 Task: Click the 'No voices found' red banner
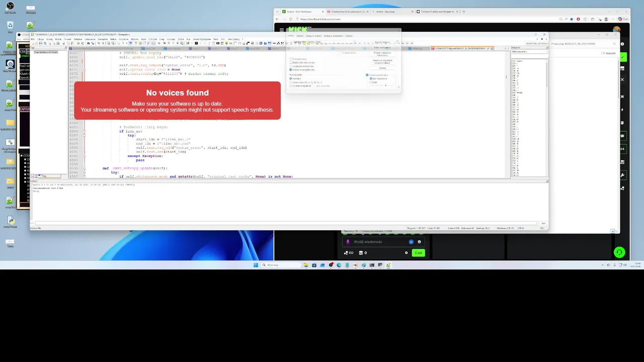[x=177, y=101]
